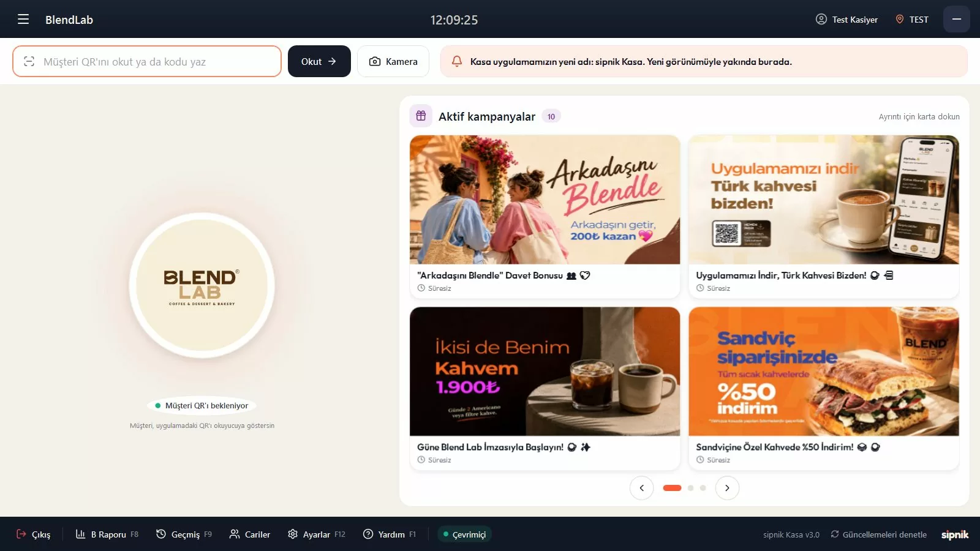Click "Ayrıntı için karta dokun" hint text
The height and width of the screenshot is (551, 980).
pyautogui.click(x=919, y=116)
